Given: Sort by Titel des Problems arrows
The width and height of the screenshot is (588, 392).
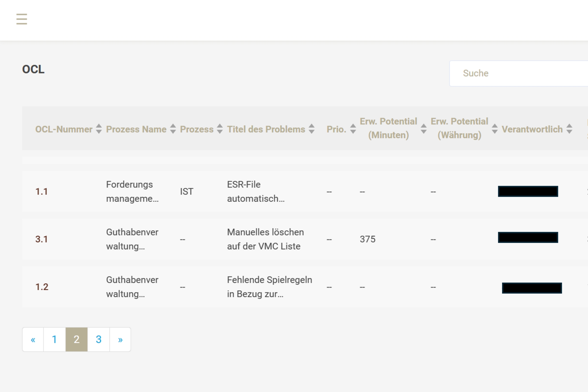Looking at the screenshot, I should point(312,129).
